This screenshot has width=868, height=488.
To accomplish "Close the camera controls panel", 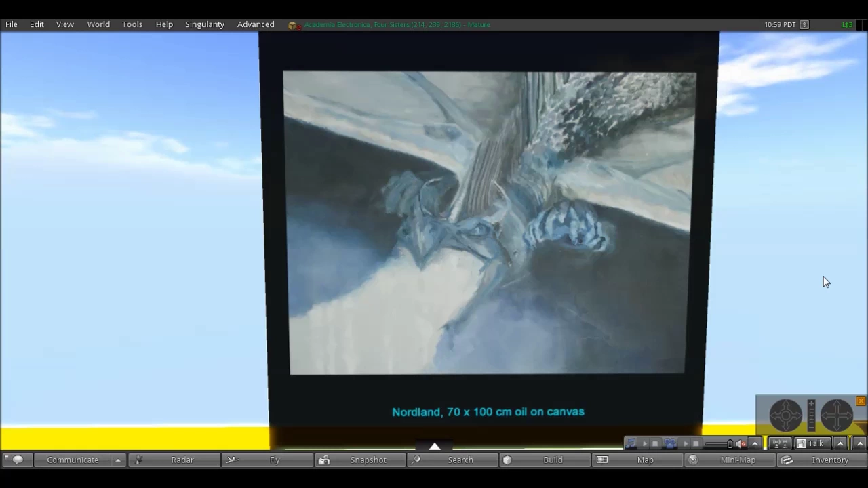I will point(861,401).
